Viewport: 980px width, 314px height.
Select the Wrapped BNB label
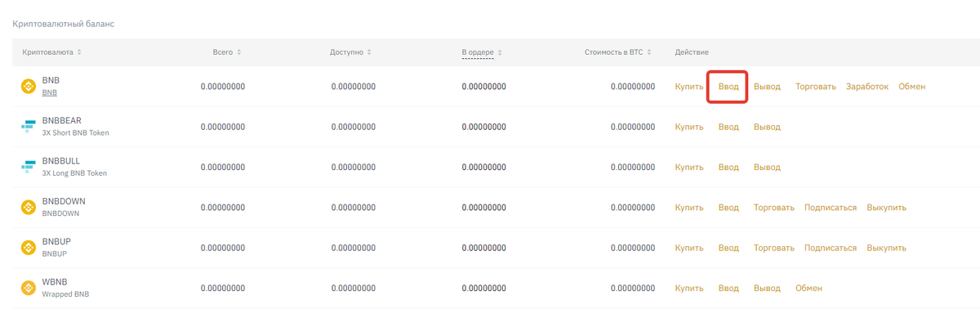point(65,294)
